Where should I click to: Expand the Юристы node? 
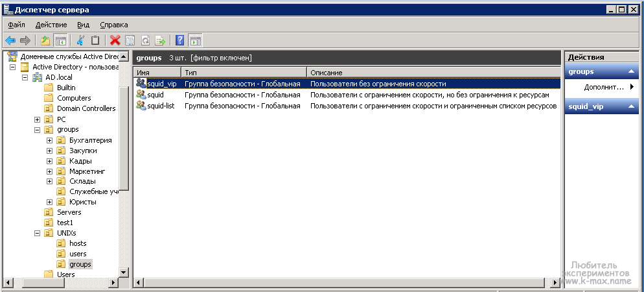coord(50,202)
